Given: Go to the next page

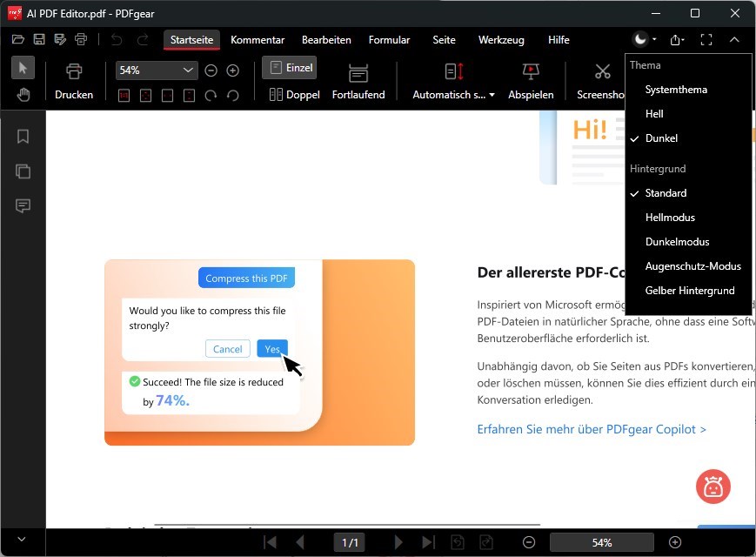Looking at the screenshot, I should pos(398,542).
